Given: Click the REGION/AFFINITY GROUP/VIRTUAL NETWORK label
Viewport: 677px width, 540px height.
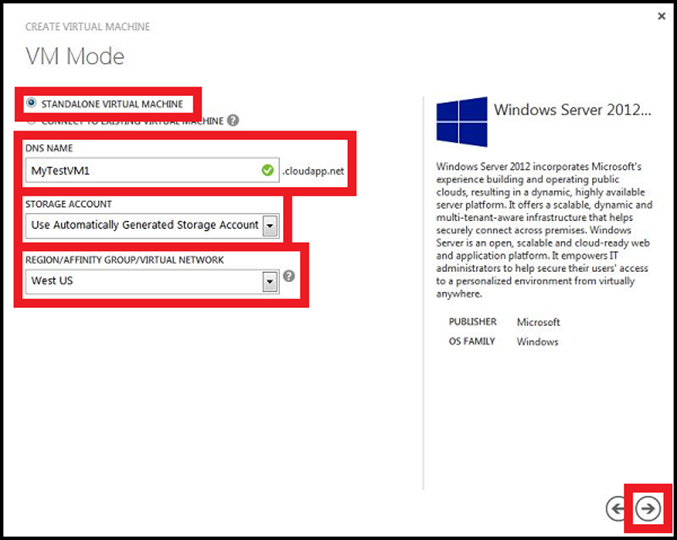Looking at the screenshot, I should click(x=125, y=260).
